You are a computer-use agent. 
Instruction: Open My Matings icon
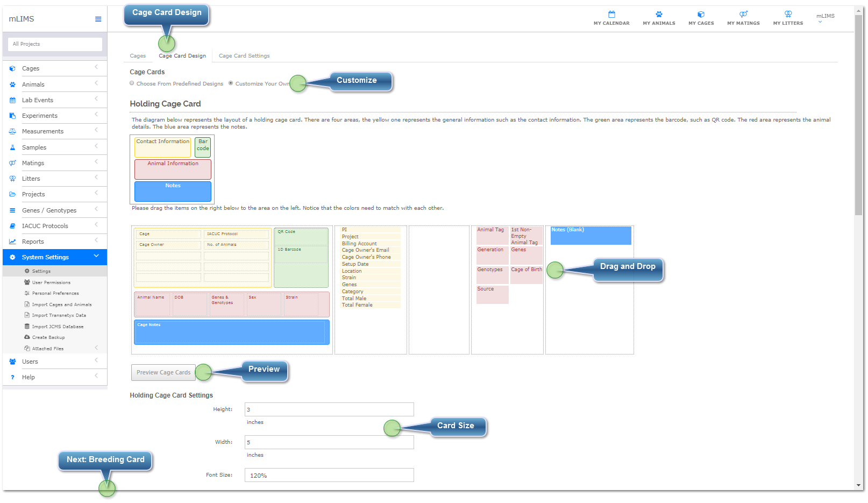(743, 15)
